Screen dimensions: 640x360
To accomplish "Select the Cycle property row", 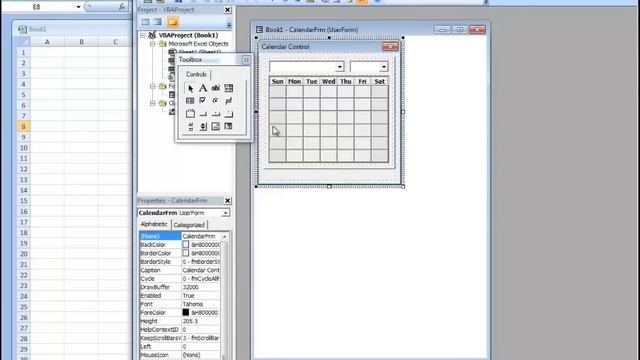I will pyautogui.click(x=180, y=279).
